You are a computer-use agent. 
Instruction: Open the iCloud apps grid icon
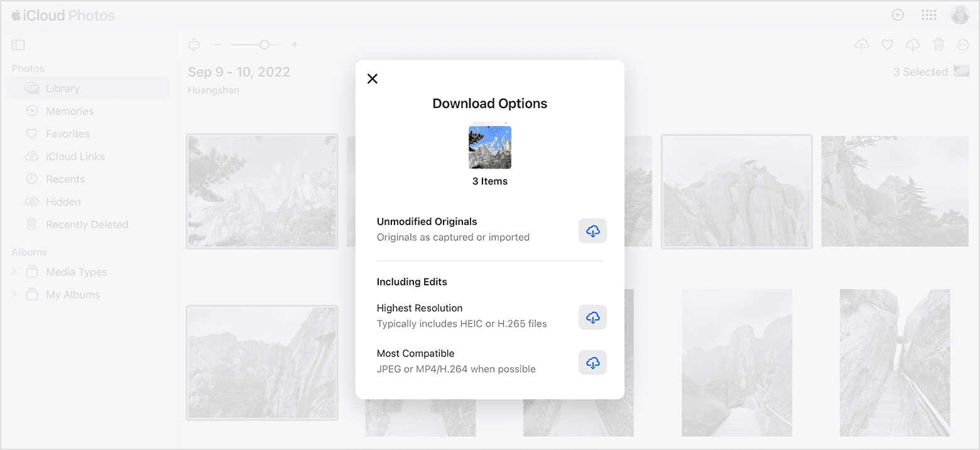point(928,14)
